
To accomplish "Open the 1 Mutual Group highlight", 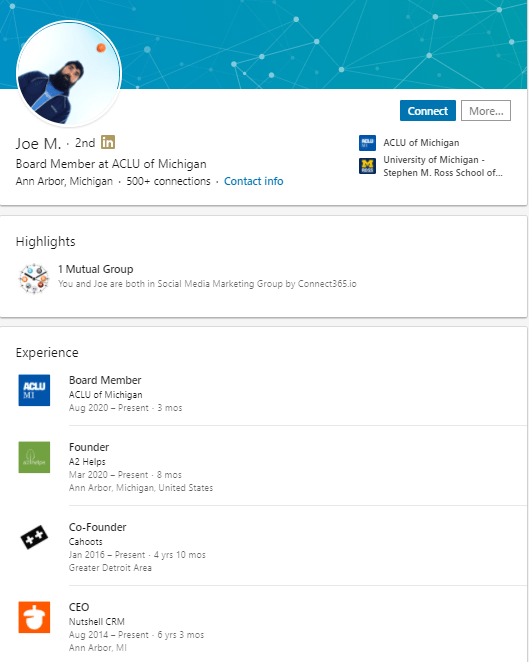I will click(95, 269).
